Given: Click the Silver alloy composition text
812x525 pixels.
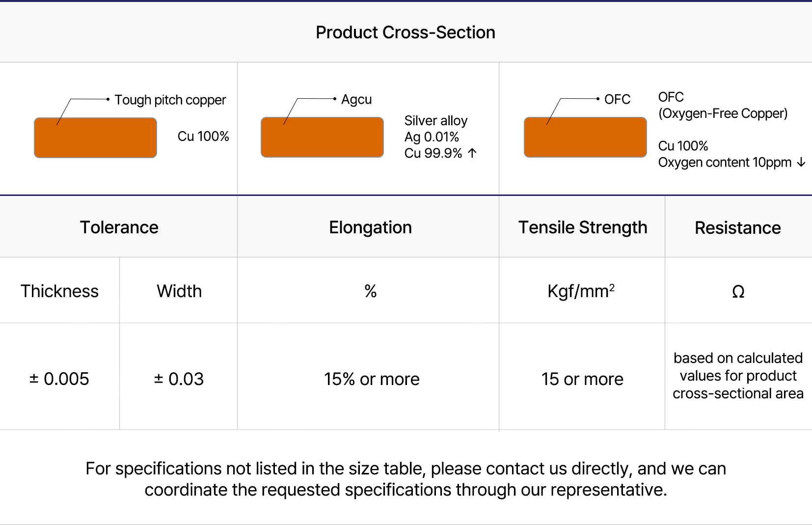Looking at the screenshot, I should click(435, 121).
